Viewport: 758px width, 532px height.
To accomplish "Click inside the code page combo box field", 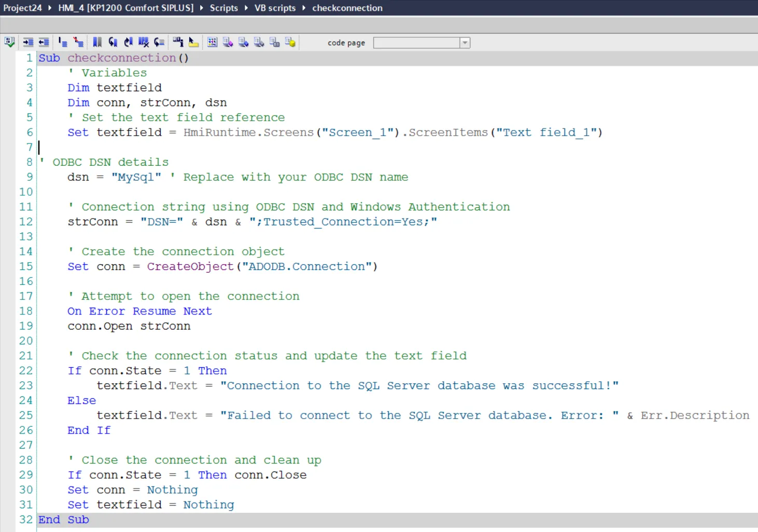I will point(417,43).
